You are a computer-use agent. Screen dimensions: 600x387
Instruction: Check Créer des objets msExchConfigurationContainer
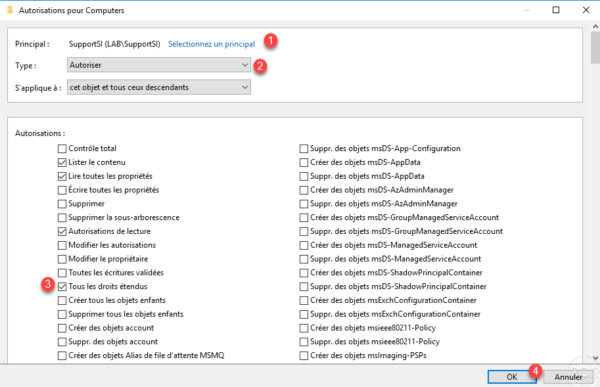tap(304, 300)
